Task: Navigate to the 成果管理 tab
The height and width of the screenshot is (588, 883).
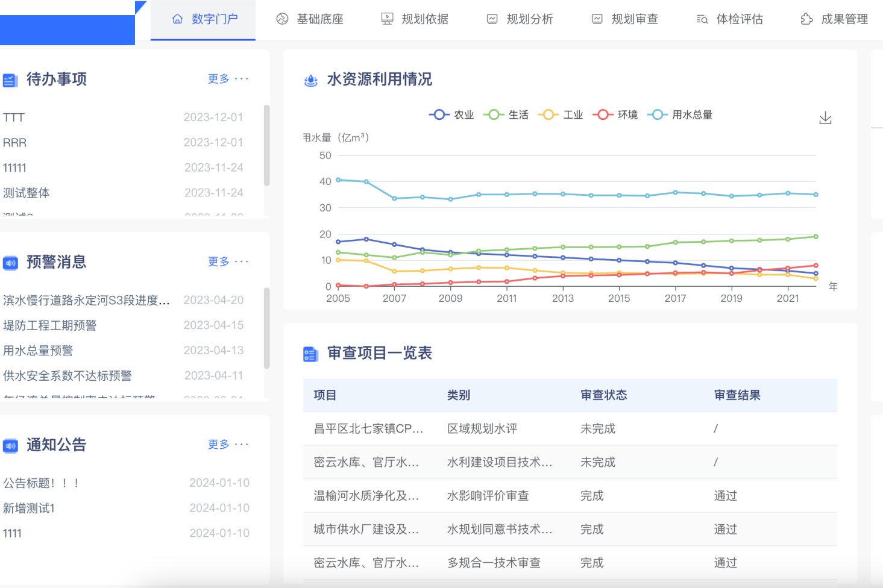Action: 834,19
